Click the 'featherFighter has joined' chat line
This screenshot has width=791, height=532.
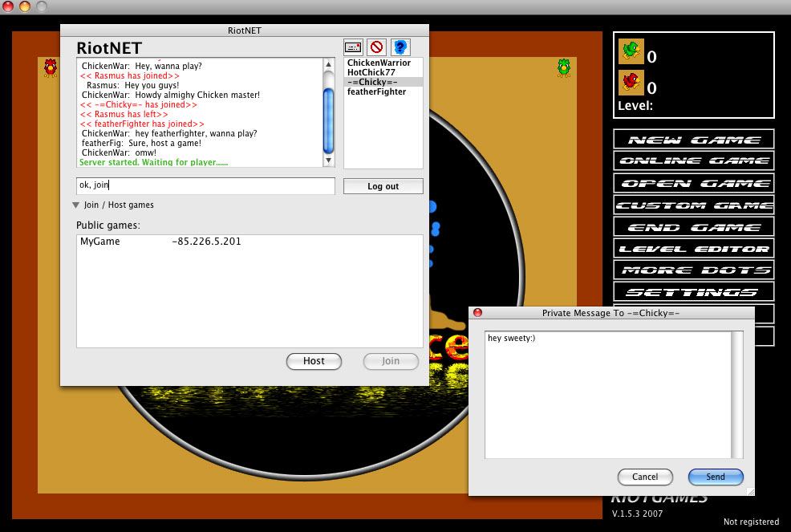[142, 124]
